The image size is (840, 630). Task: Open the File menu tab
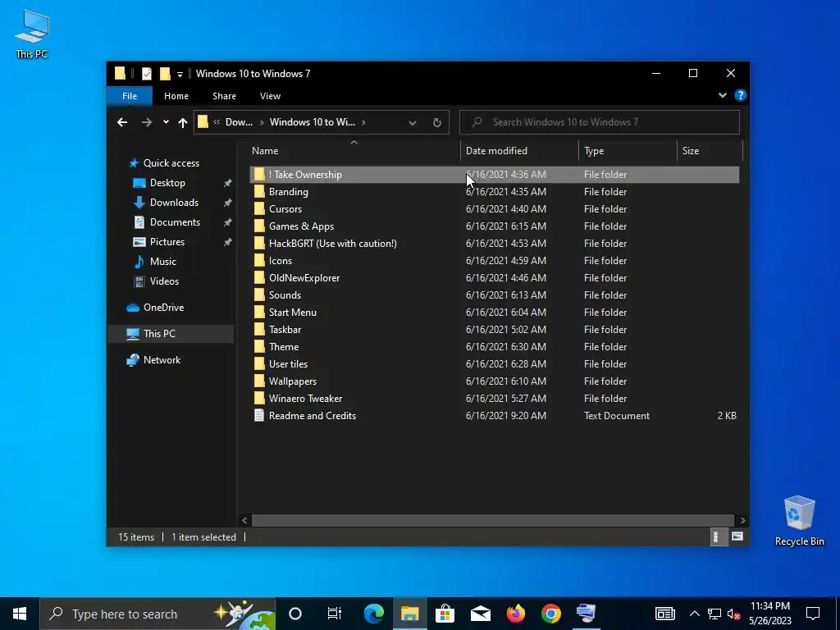130,96
